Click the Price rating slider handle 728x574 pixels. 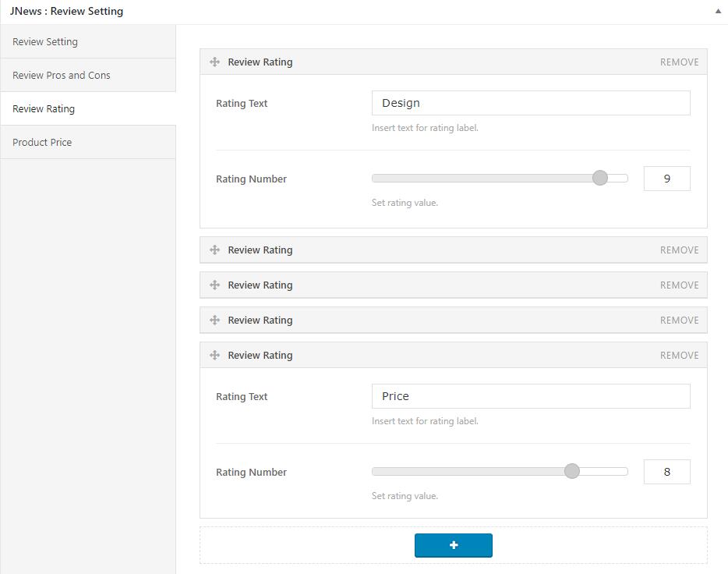click(571, 472)
